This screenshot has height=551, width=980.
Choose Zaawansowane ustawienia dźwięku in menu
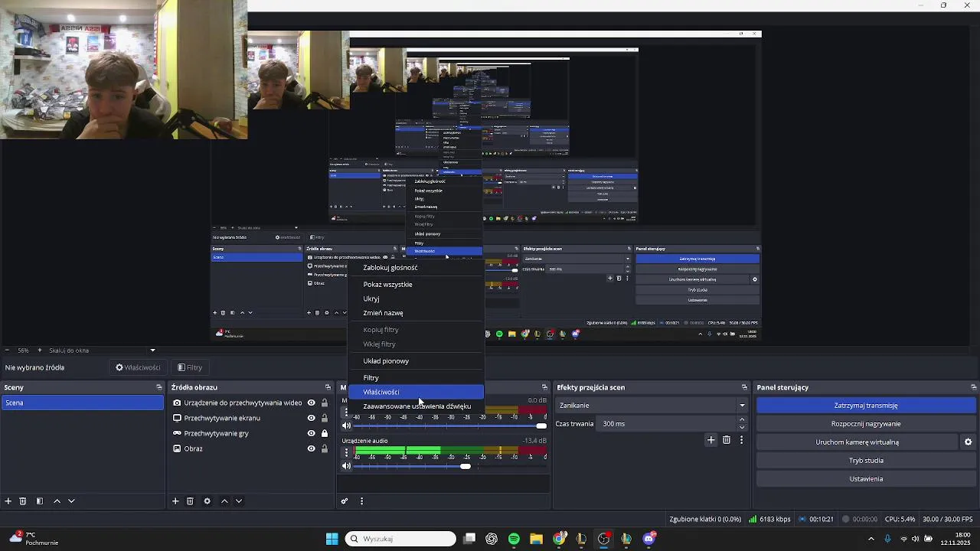[x=416, y=406]
